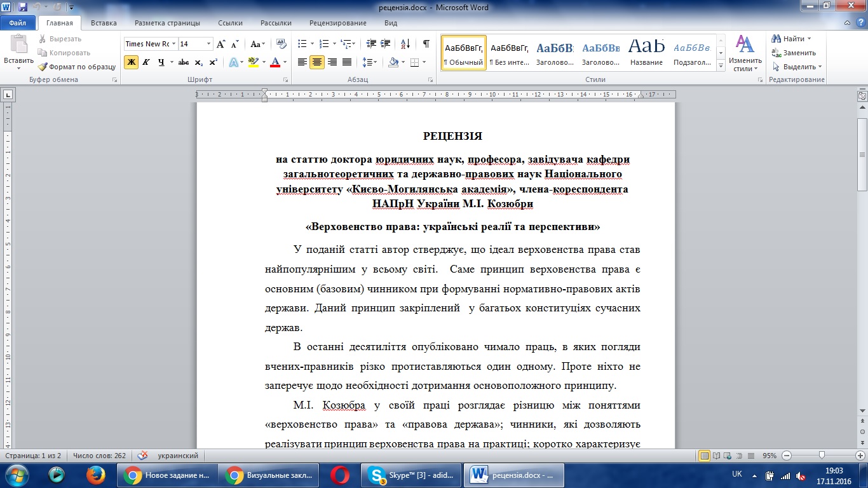The width and height of the screenshot is (868, 488).
Task: Toggle bold formatting (Ж)
Action: (x=131, y=62)
